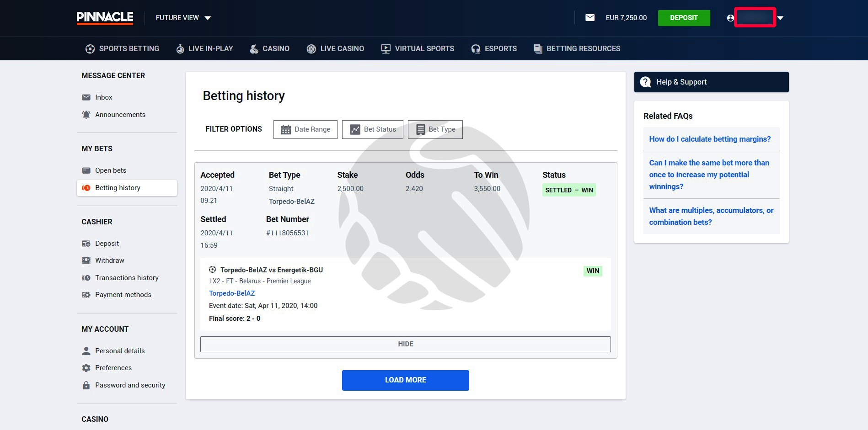Viewport: 868px width, 430px height.
Task: Open Withdraw page
Action: 110,260
